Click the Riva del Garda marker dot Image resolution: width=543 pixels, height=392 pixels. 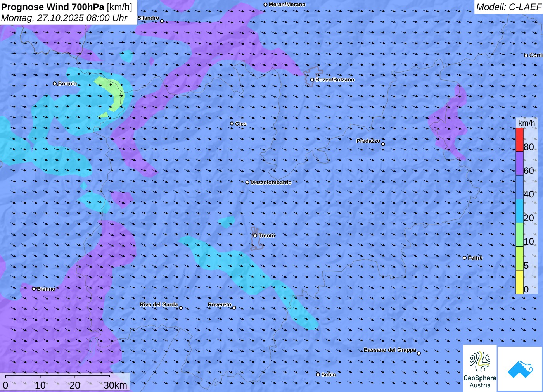(181, 308)
